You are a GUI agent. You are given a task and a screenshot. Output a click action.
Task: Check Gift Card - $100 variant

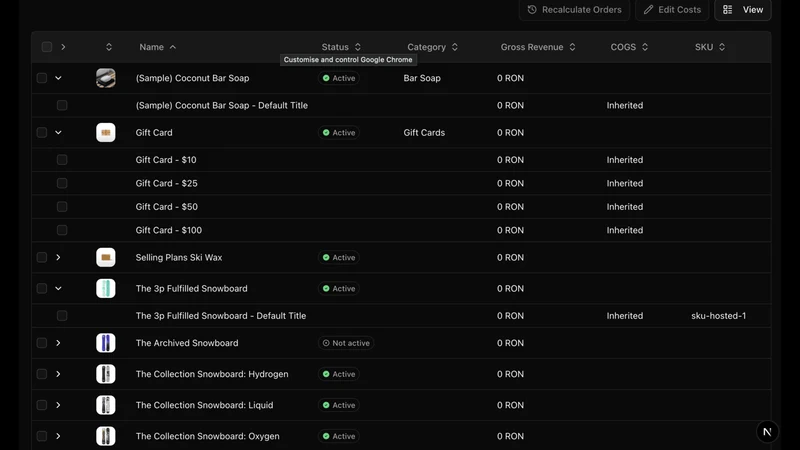(62, 230)
